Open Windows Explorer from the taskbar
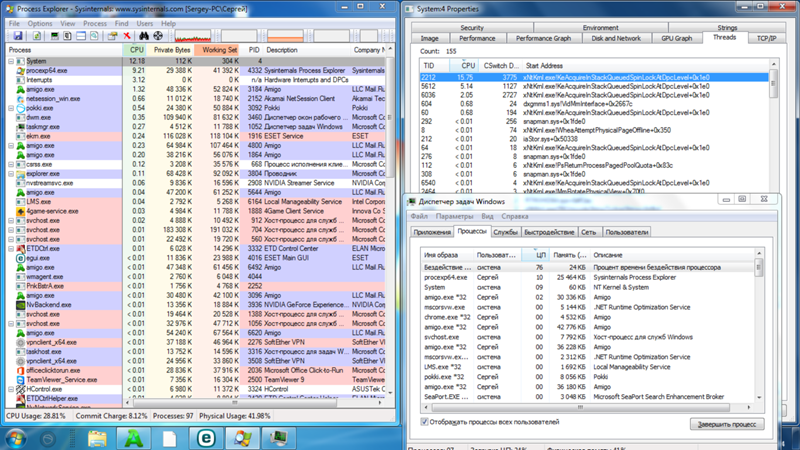 pyautogui.click(x=97, y=438)
